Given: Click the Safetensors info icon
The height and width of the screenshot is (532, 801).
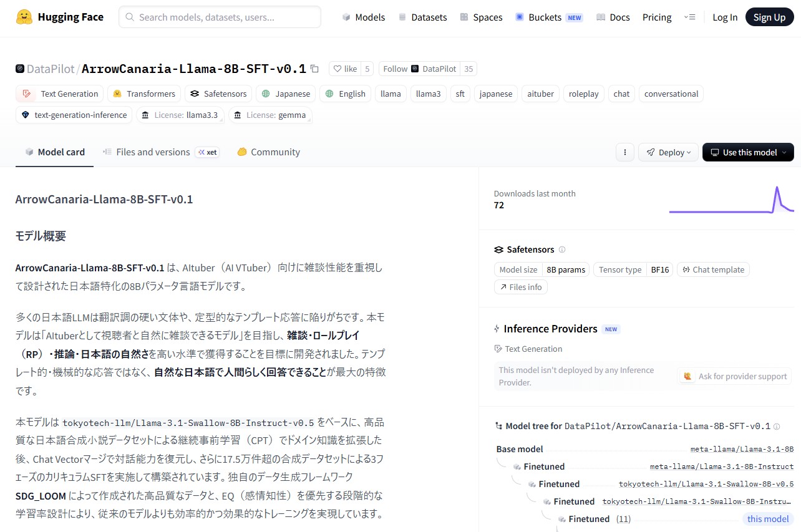Looking at the screenshot, I should click(562, 249).
